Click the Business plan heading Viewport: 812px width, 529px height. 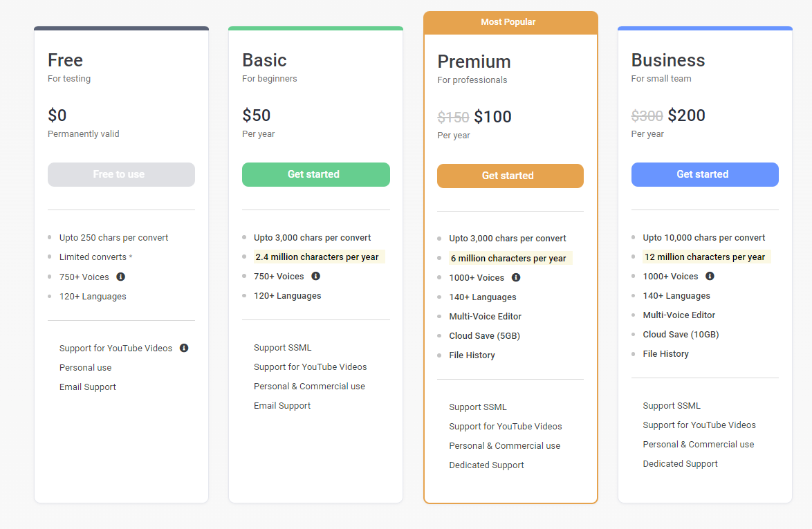667,60
